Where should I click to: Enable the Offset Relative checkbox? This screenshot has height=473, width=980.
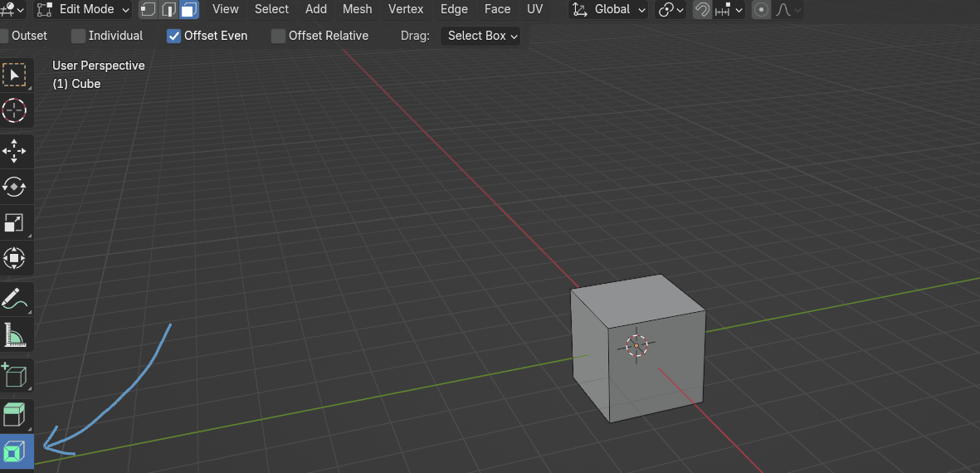coord(279,36)
